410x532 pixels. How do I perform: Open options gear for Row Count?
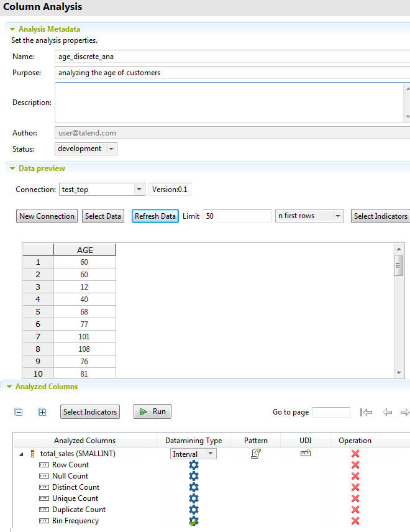tap(193, 465)
